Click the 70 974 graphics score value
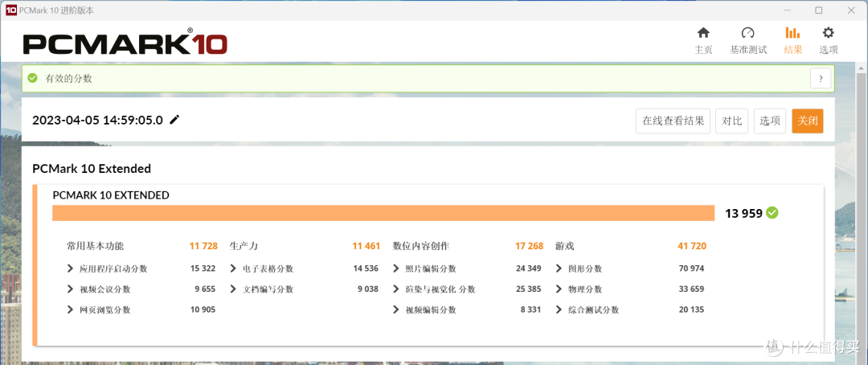868x365 pixels. 691,269
